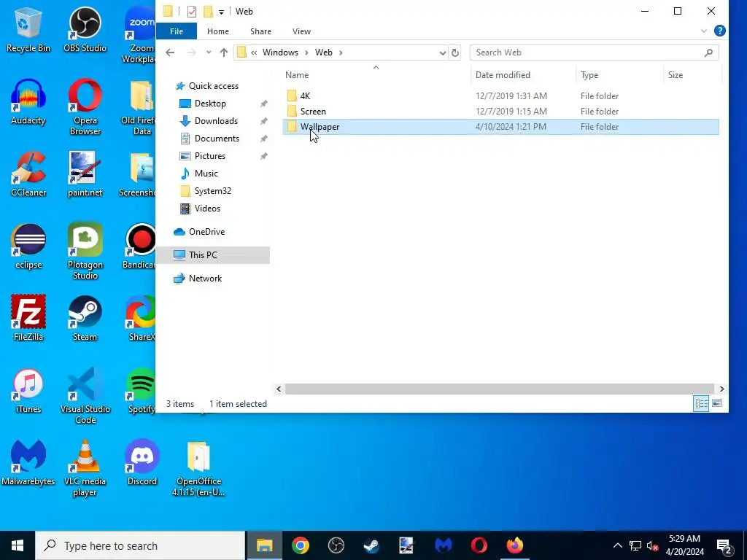
Task: Click Windows in the breadcrumb path
Action: coord(280,52)
